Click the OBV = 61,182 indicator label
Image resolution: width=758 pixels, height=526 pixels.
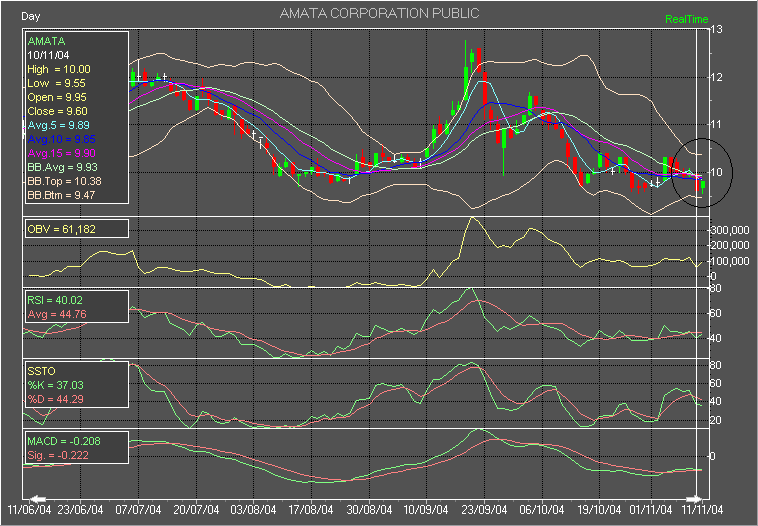tap(61, 229)
